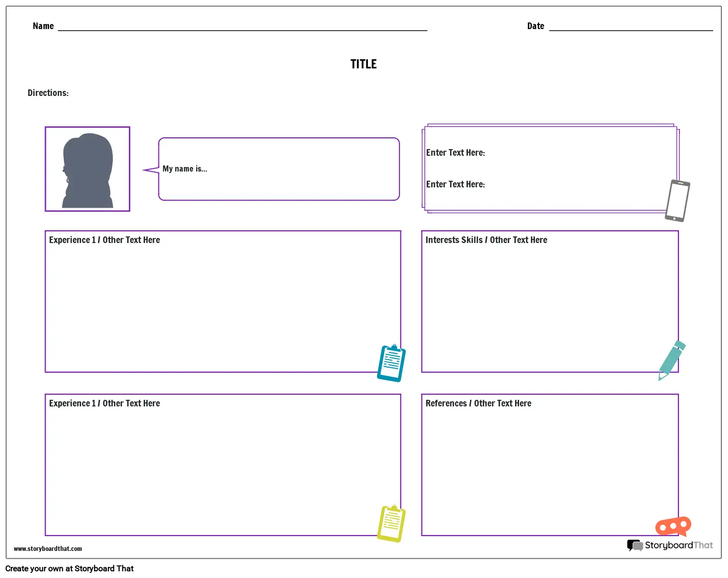Click the first "Enter Text Here:" label

coord(455,153)
